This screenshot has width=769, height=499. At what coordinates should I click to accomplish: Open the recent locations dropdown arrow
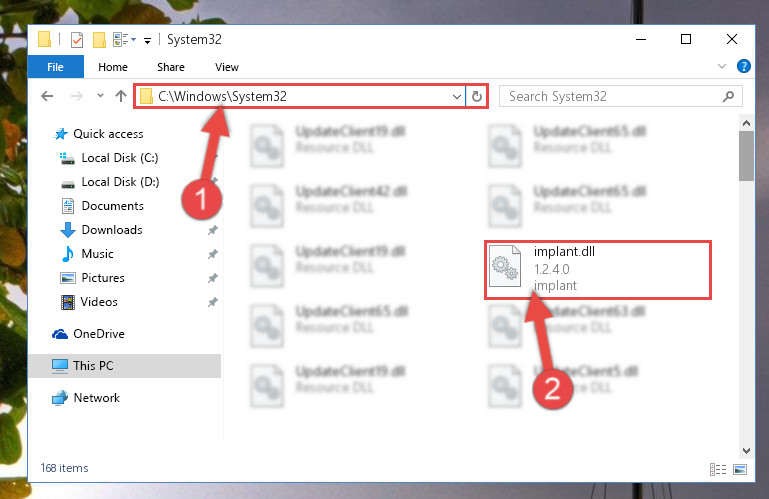tap(100, 96)
